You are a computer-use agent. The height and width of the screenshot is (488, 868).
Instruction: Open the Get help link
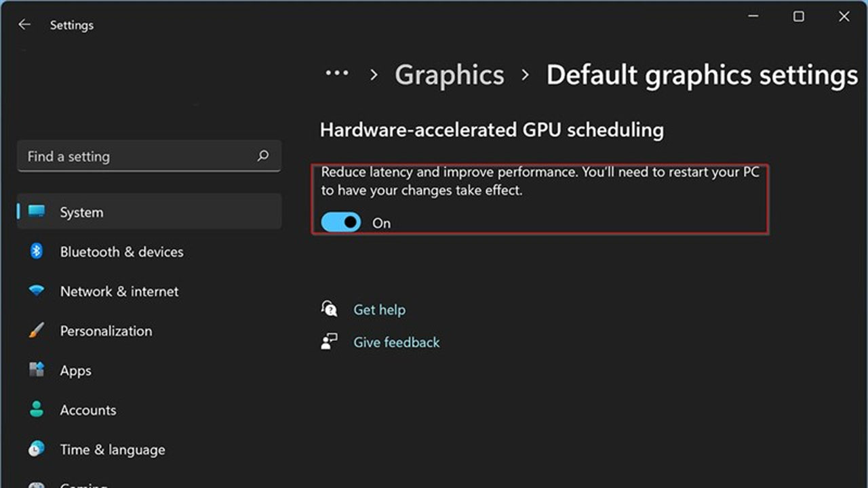click(x=379, y=309)
